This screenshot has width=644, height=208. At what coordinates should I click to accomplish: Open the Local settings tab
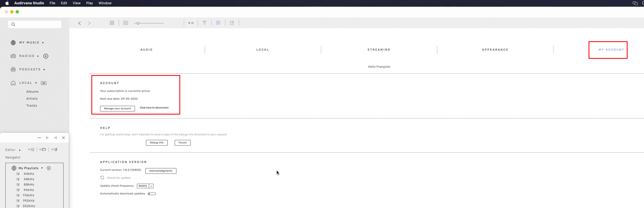pyautogui.click(x=263, y=50)
